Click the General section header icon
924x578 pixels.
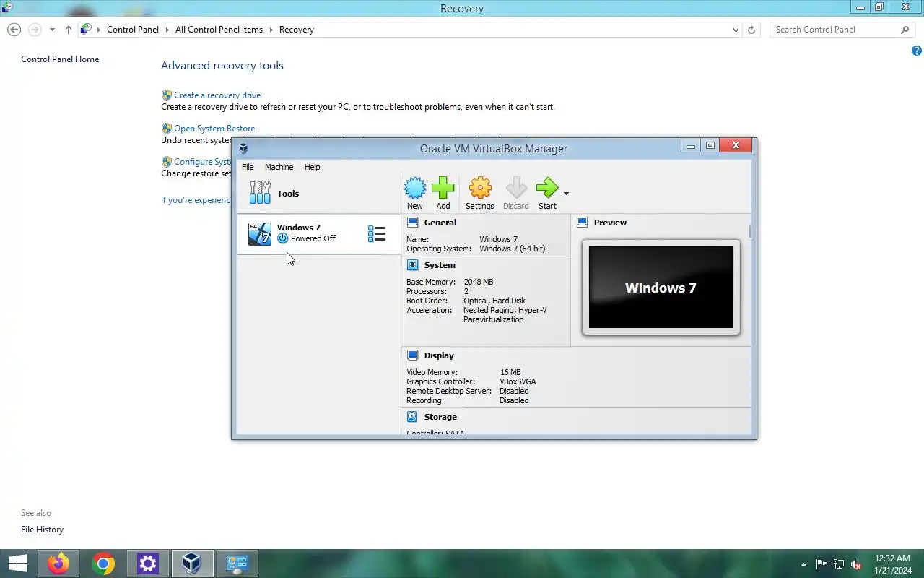tap(413, 223)
